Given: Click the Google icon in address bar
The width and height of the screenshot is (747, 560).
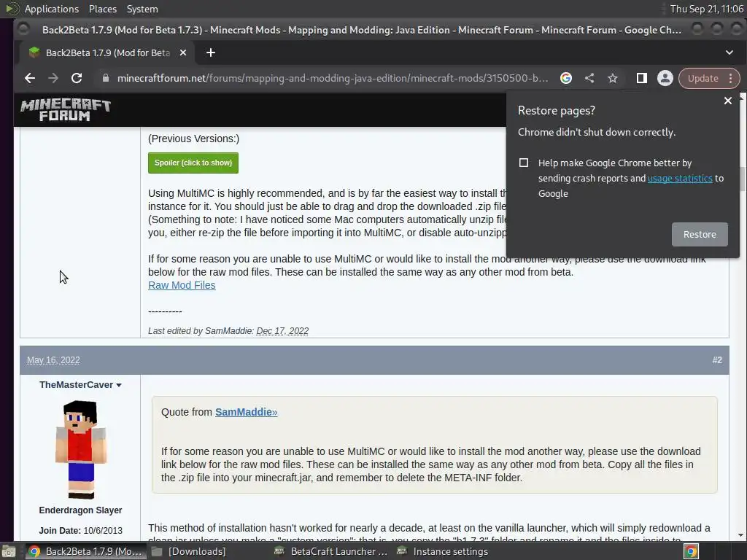Looking at the screenshot, I should tap(566, 78).
